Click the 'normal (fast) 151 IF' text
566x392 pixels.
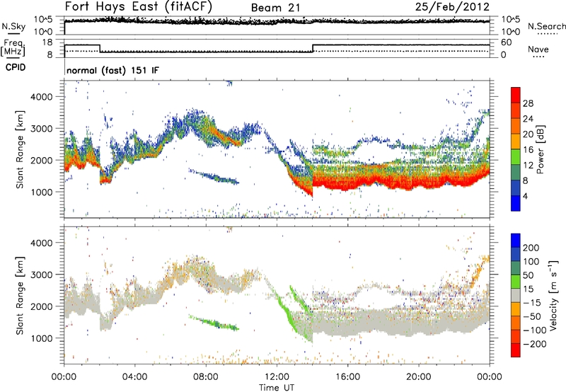[112, 70]
